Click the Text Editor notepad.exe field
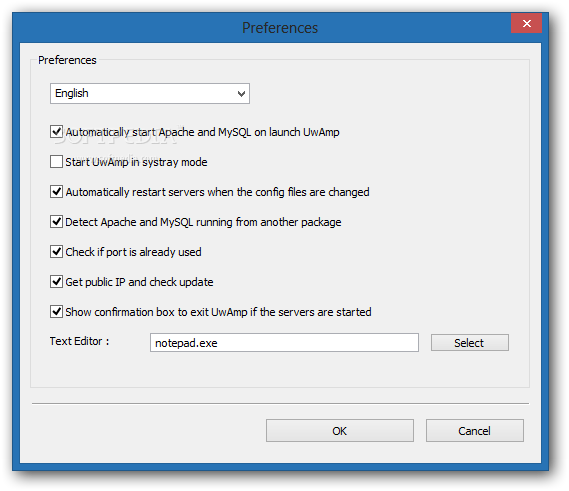Viewport: 569px width, 491px height. (x=284, y=343)
